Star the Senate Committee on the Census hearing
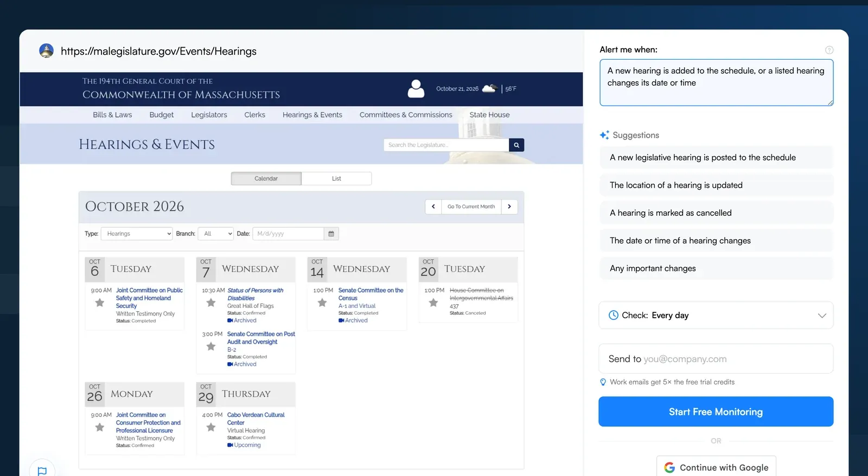868x476 pixels. point(322,303)
